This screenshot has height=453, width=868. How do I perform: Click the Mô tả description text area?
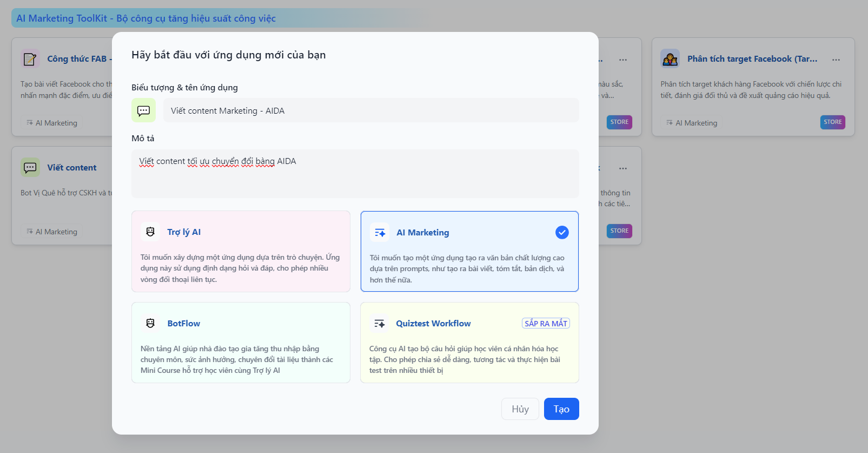click(355, 174)
